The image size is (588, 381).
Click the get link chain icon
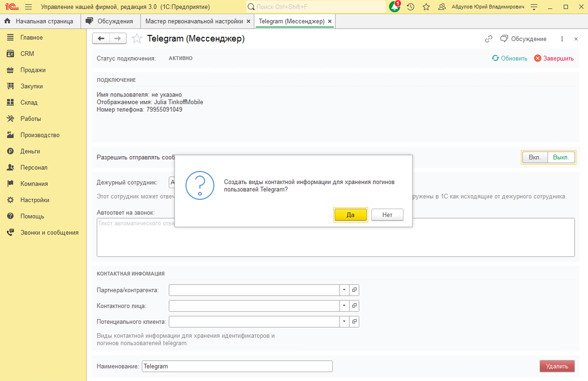tap(489, 39)
